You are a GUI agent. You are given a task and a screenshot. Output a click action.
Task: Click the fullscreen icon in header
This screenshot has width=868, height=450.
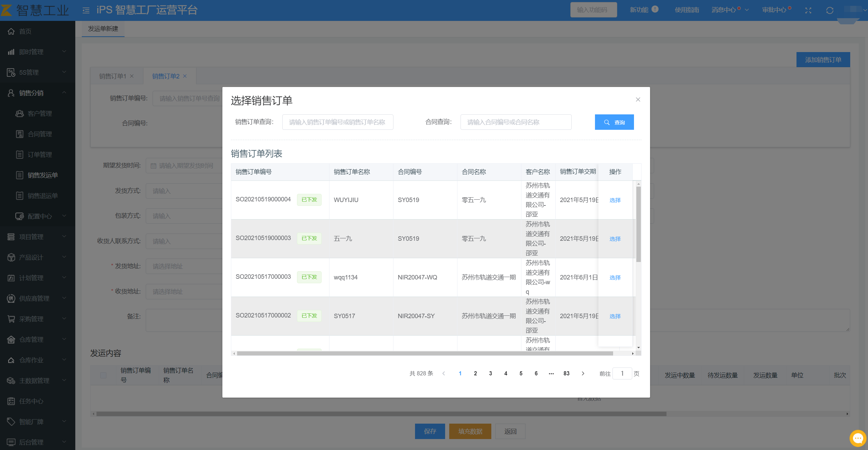pyautogui.click(x=808, y=11)
